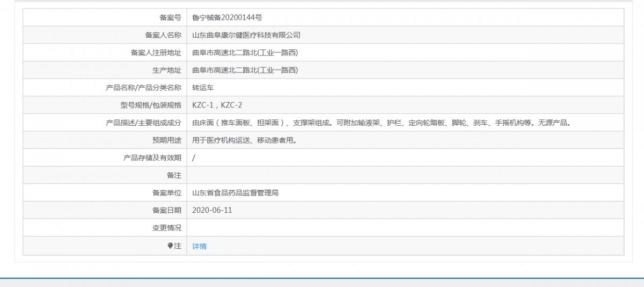
Task: Click the 变更情况 label
Action: 167,228
